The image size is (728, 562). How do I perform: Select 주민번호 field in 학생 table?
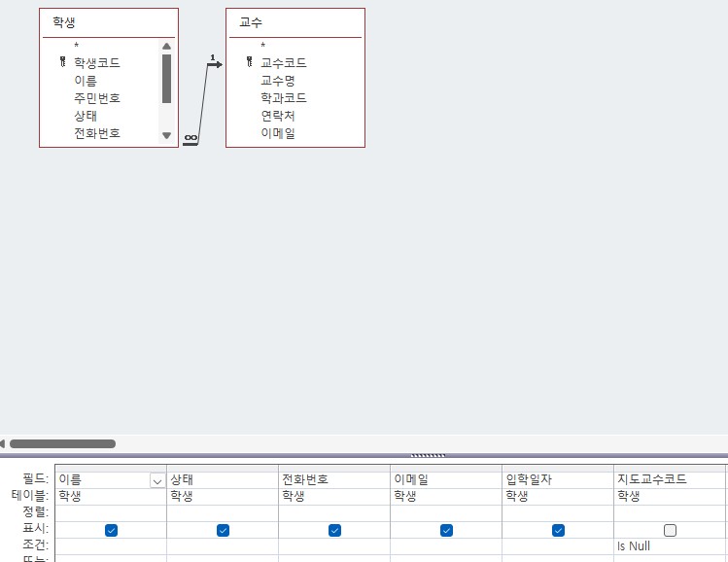pyautogui.click(x=97, y=98)
